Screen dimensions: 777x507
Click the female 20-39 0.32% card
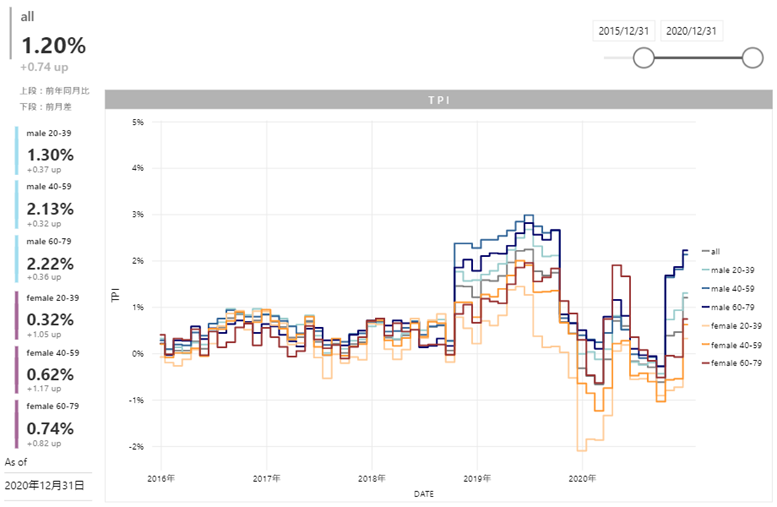pyautogui.click(x=52, y=319)
